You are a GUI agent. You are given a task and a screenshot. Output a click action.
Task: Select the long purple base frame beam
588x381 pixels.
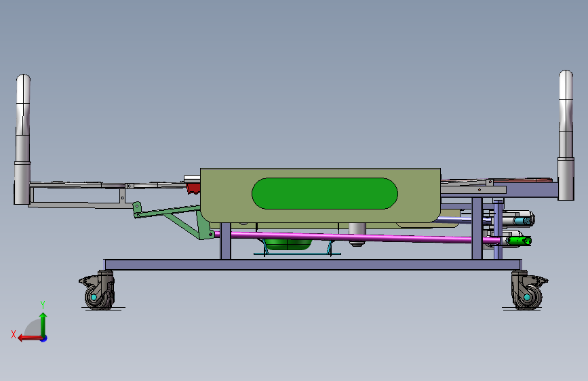313,264
